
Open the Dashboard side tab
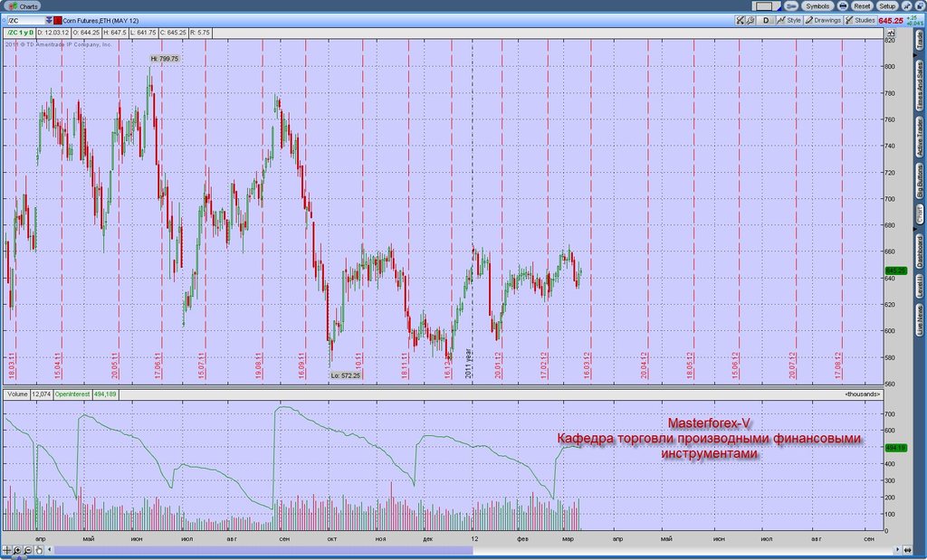pyautogui.click(x=920, y=252)
